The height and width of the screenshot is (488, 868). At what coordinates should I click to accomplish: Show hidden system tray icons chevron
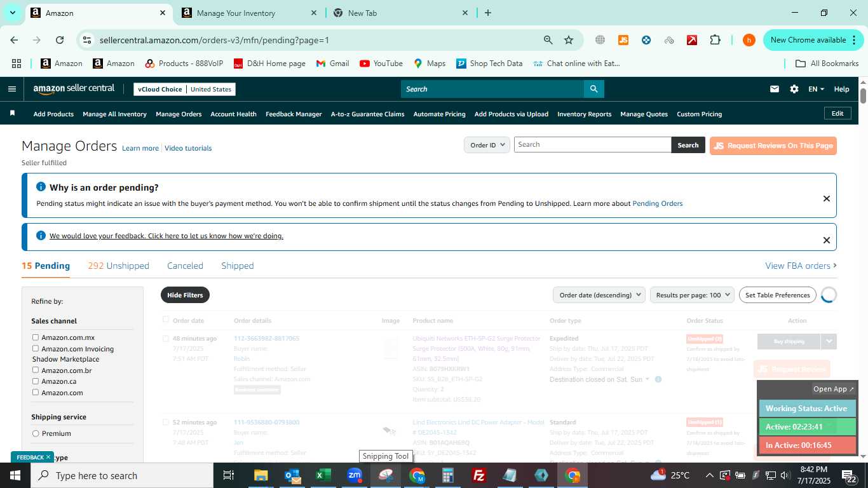(709, 475)
